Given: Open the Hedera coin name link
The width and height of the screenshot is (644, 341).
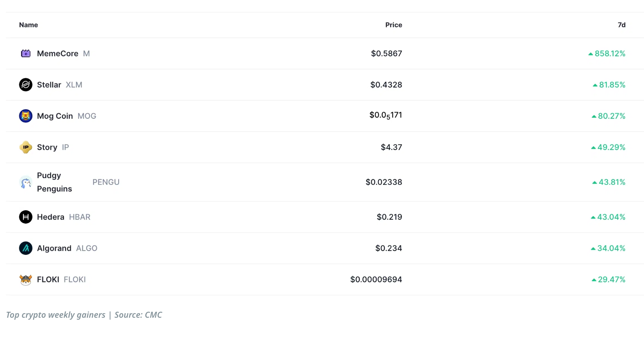Looking at the screenshot, I should pyautogui.click(x=51, y=217).
